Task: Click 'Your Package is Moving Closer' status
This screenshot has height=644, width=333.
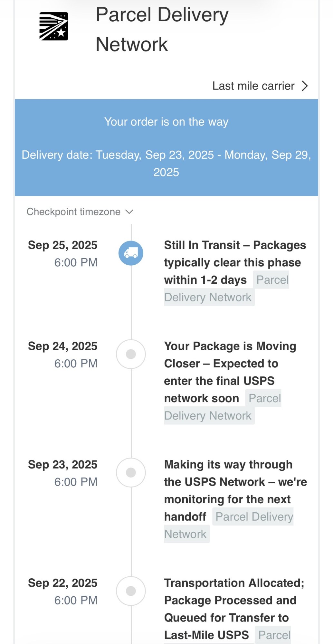Action: [x=230, y=364]
